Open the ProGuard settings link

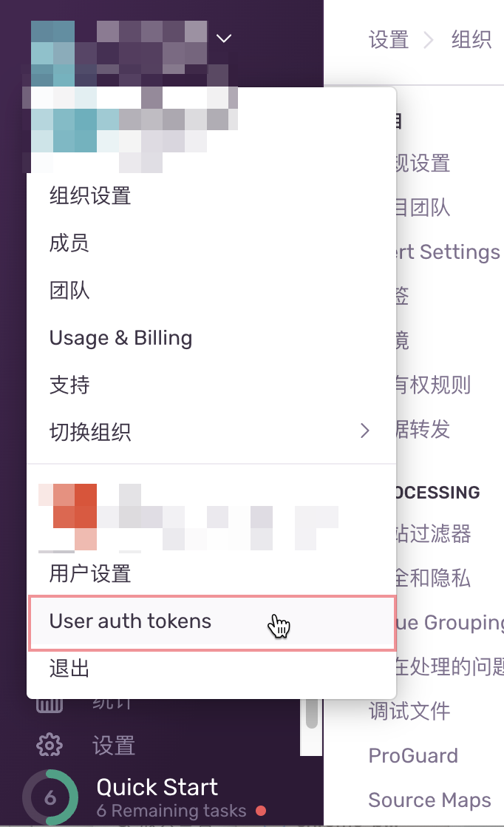pos(413,756)
